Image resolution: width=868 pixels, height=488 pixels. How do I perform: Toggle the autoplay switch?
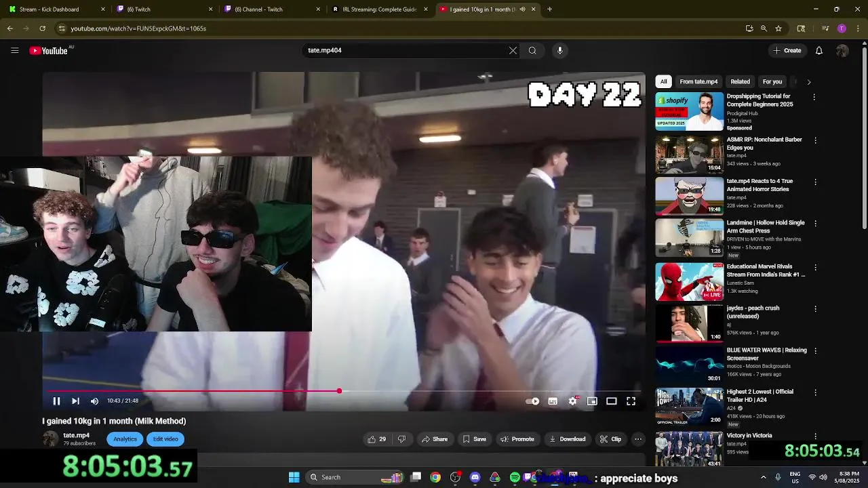click(533, 401)
